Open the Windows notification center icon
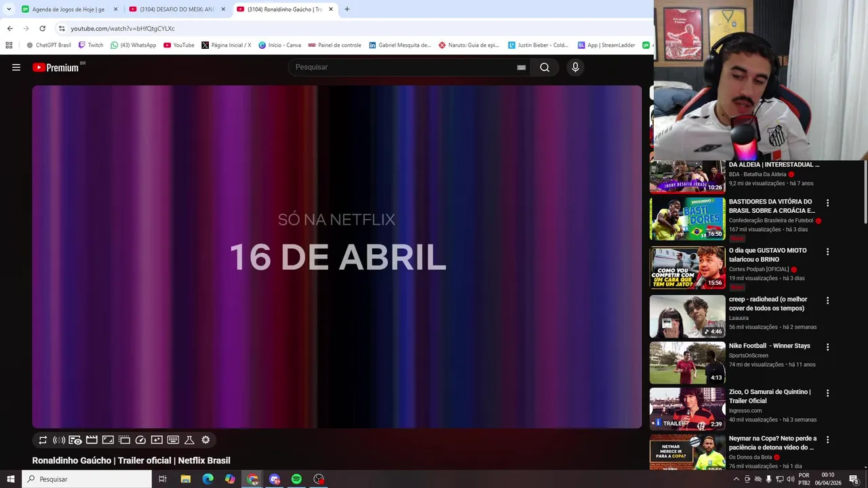Viewport: 868px width, 488px height. [854, 479]
